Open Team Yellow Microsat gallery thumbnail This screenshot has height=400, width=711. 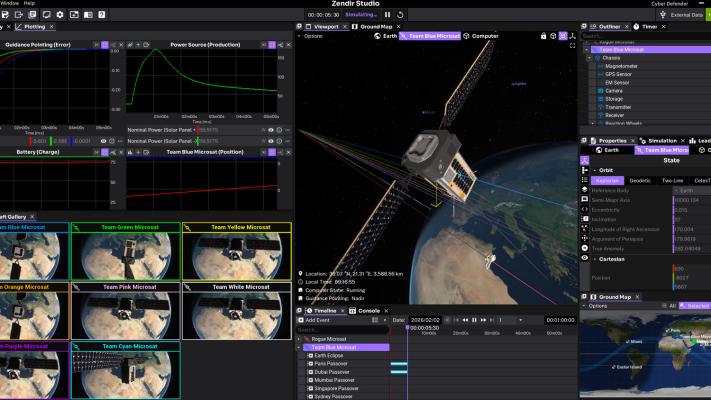click(x=237, y=252)
